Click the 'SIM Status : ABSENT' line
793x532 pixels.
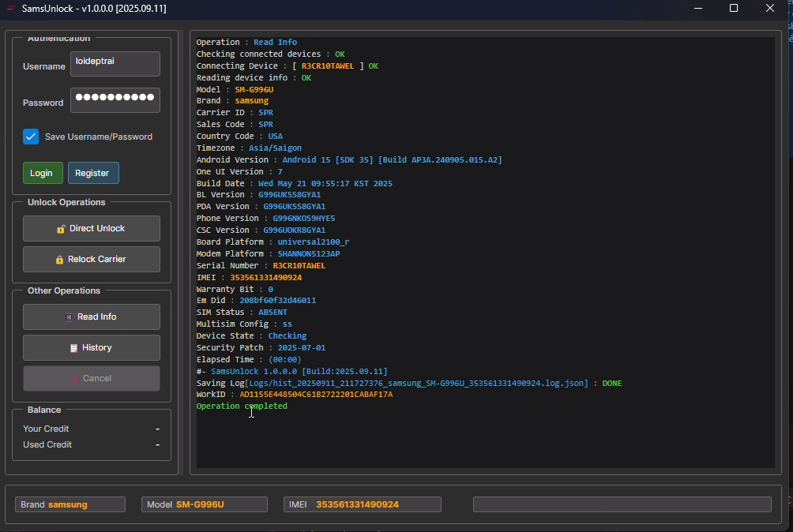[242, 313]
